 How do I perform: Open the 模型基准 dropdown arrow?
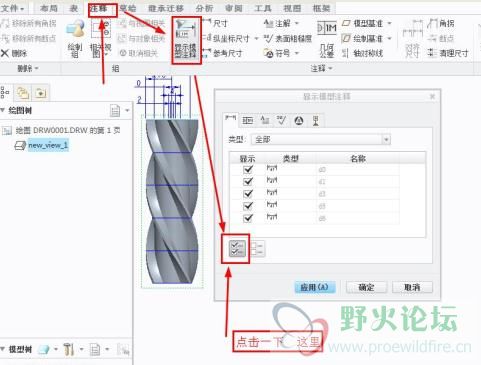389,23
